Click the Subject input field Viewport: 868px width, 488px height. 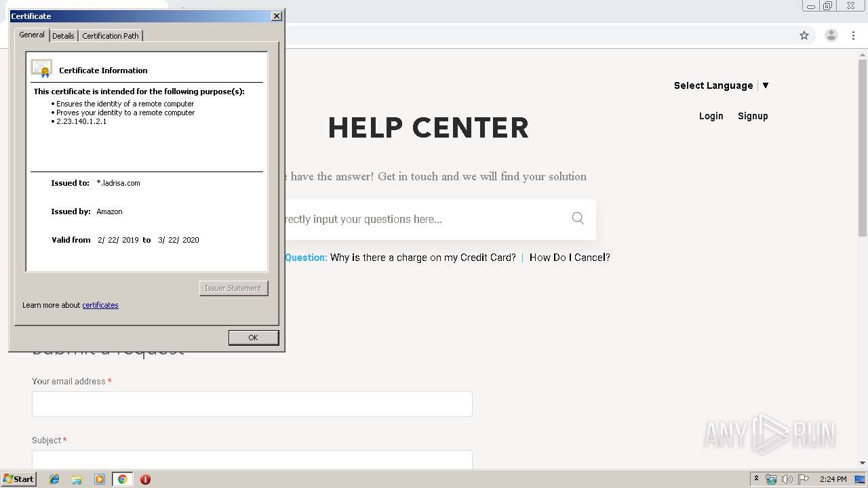[x=252, y=460]
